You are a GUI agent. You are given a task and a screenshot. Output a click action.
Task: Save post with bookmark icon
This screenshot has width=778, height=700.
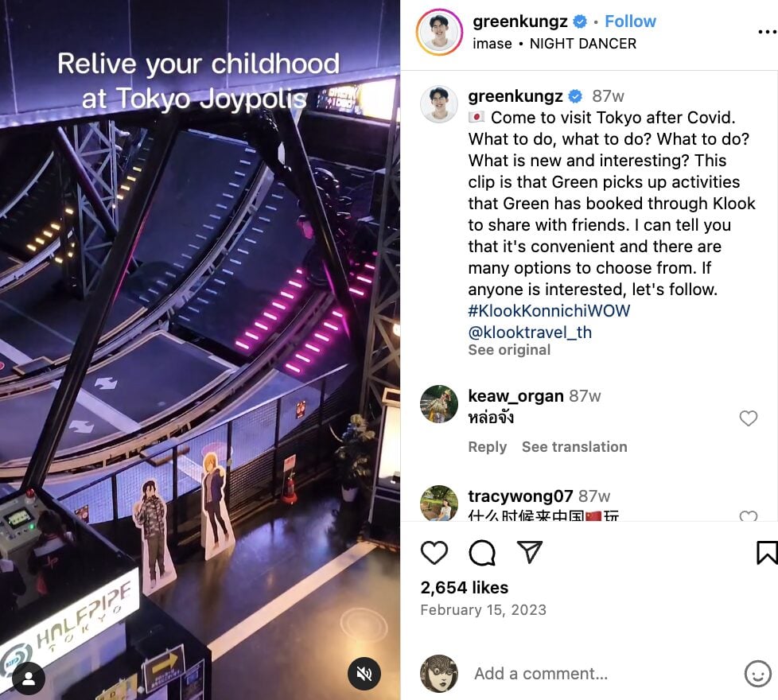pyautogui.click(x=767, y=553)
